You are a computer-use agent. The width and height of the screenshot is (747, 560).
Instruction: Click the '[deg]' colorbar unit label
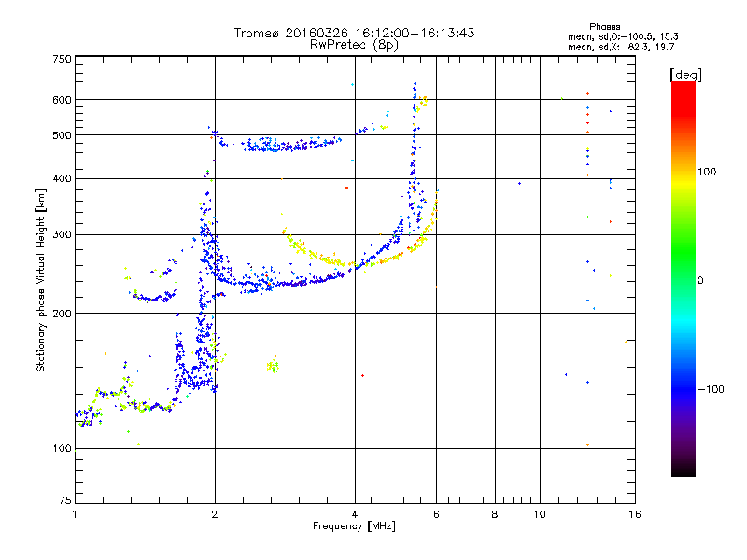685,75
